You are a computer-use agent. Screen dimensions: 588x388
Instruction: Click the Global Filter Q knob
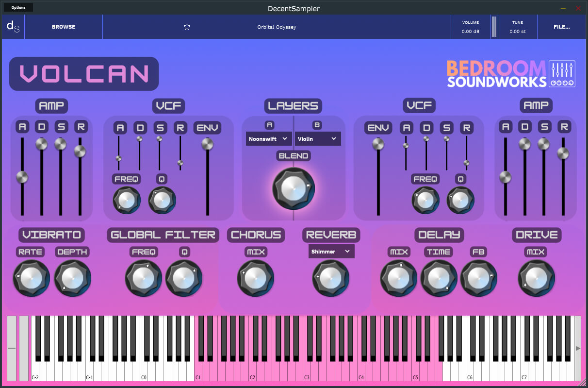[x=184, y=278]
